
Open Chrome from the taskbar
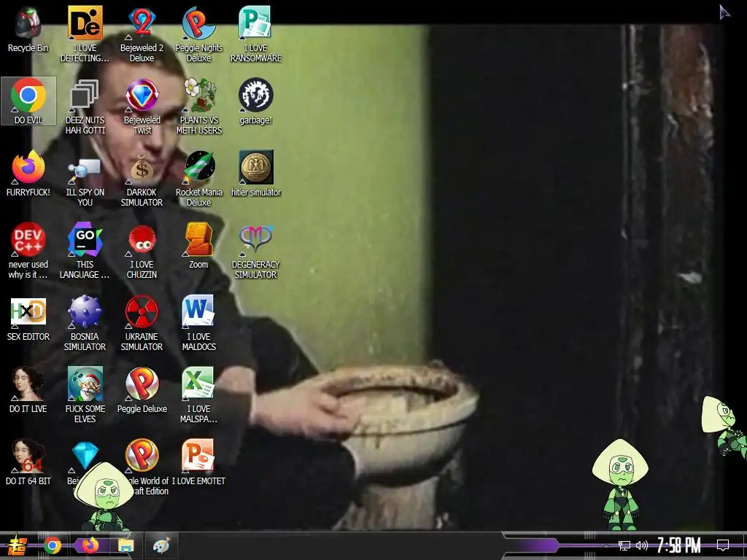53,545
